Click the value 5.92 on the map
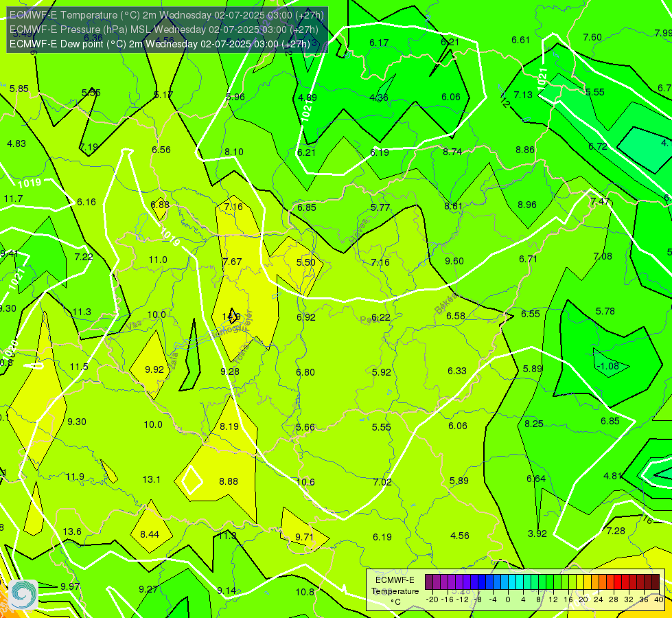Screen dimensions: 672x618 (x=382, y=372)
